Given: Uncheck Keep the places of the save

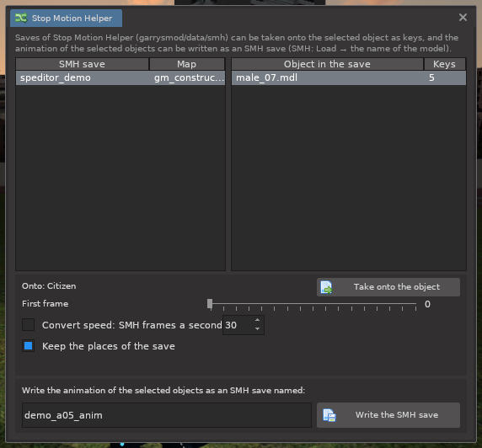Looking at the screenshot, I should (x=29, y=346).
